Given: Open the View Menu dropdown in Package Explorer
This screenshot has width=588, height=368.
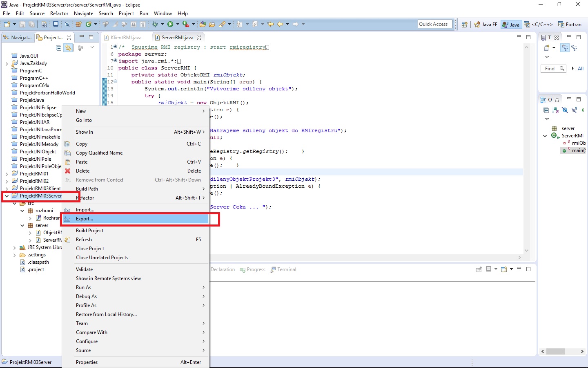Looking at the screenshot, I should [92, 48].
